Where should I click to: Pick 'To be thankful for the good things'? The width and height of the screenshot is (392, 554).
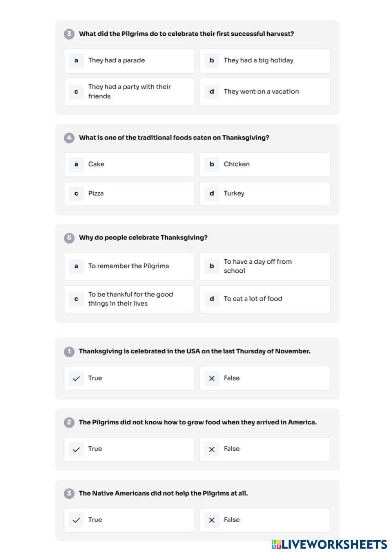click(x=129, y=299)
